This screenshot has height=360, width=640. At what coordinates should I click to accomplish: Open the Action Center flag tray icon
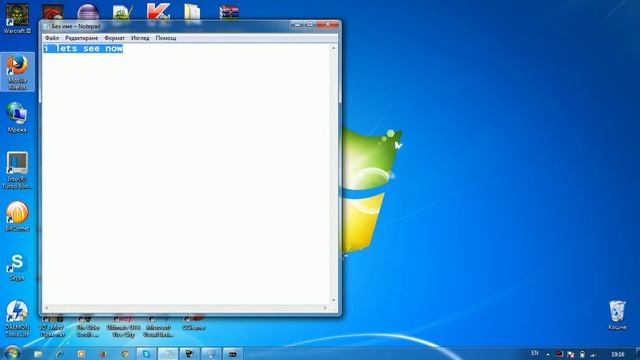pyautogui.click(x=571, y=354)
